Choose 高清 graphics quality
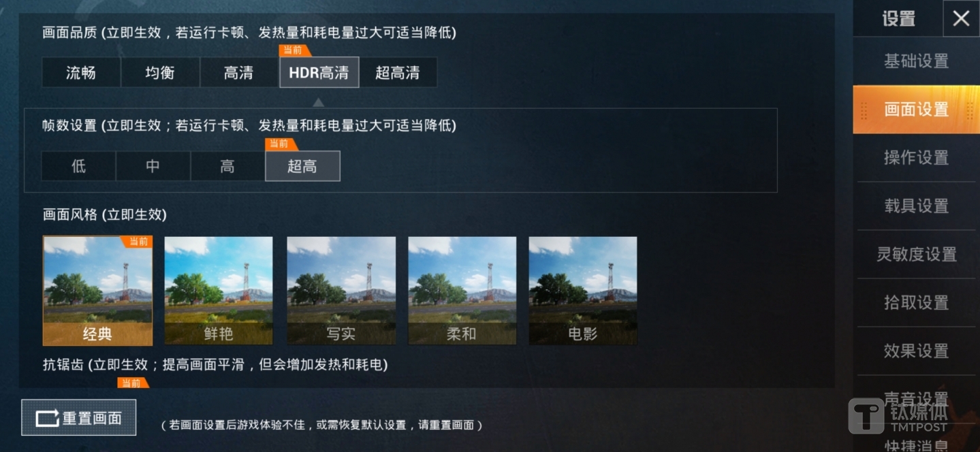Viewport: 980px width, 452px height. tap(239, 72)
